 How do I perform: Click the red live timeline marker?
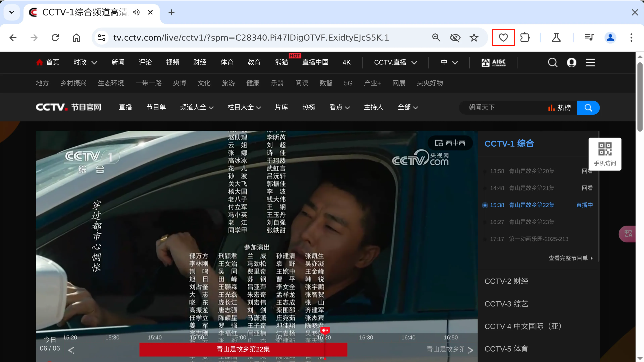(325, 330)
